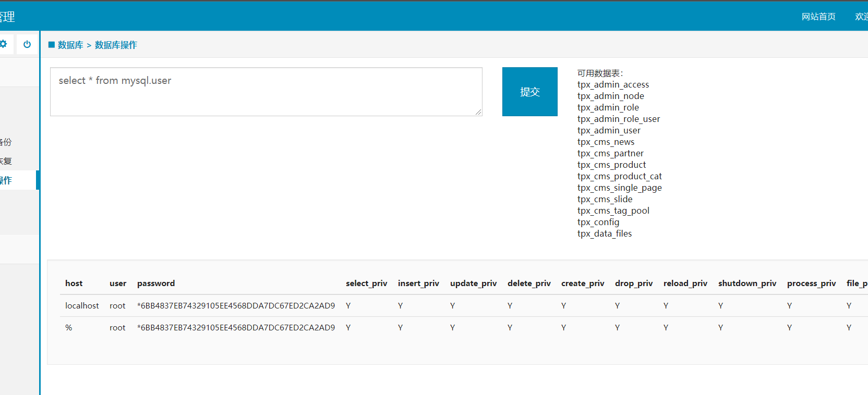
Task: Open the 数据库操作 breadcrumb
Action: pyautogui.click(x=116, y=45)
